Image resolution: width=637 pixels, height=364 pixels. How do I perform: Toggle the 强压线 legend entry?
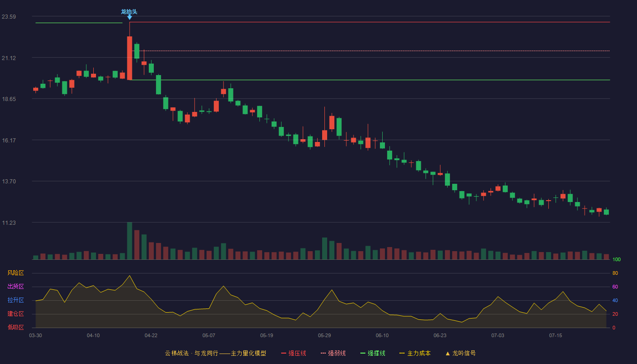(x=293, y=353)
